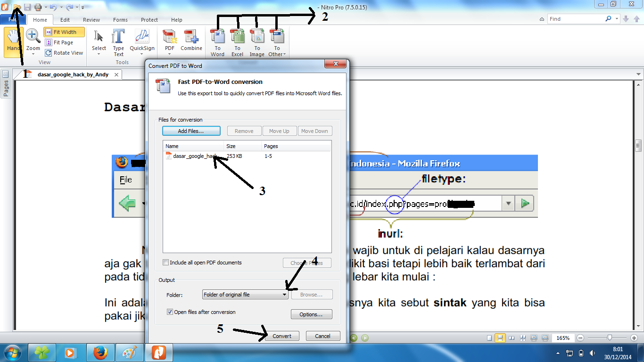
Task: Click the facing continuous view icon
Action: click(522, 338)
